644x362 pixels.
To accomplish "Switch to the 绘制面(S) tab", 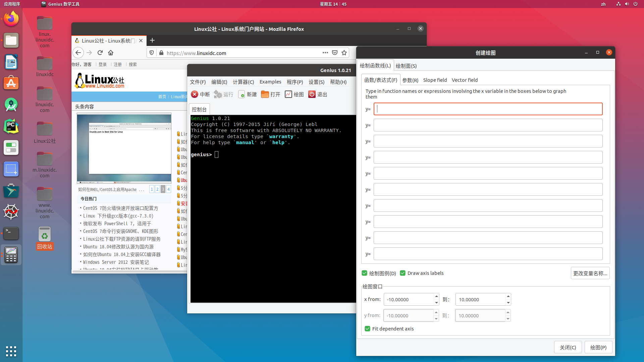I will [406, 65].
